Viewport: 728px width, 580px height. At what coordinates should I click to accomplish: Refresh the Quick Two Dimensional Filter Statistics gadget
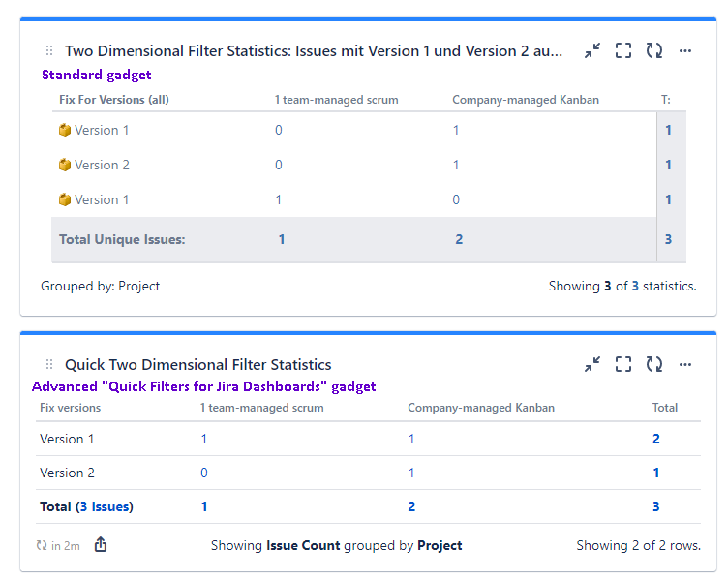654,364
